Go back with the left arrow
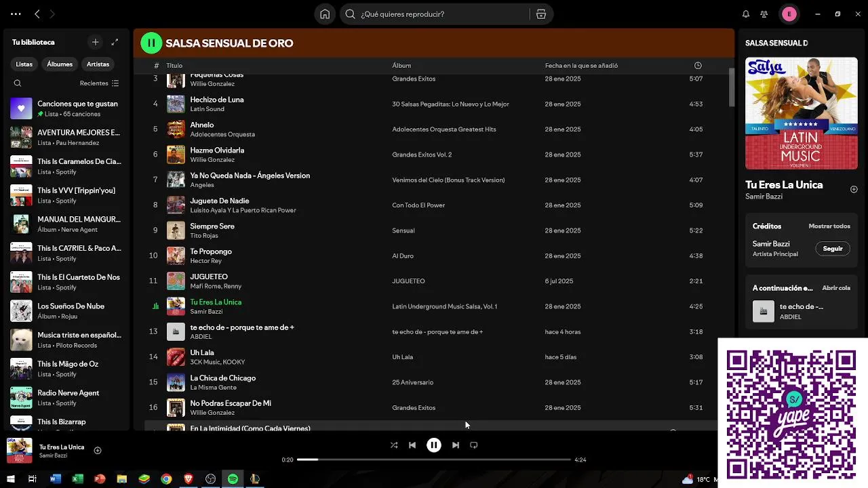Screen dimensions: 868x488 tap(37, 14)
